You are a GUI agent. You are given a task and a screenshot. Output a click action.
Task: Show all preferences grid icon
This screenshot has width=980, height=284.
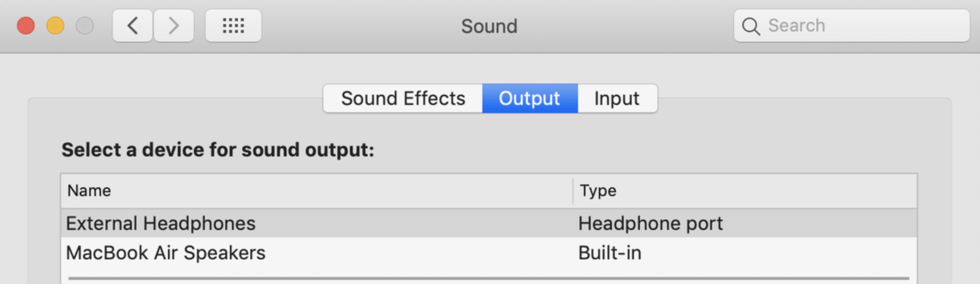[233, 26]
